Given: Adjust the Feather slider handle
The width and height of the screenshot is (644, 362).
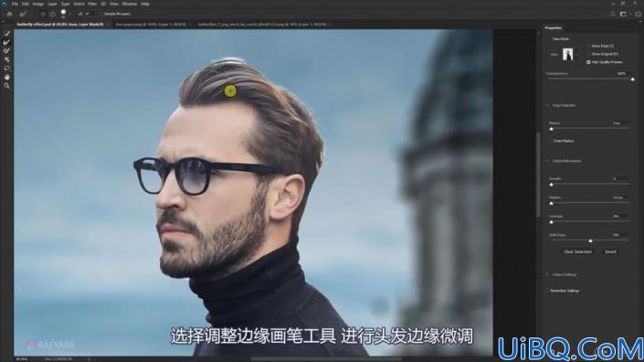Looking at the screenshot, I should (x=551, y=203).
